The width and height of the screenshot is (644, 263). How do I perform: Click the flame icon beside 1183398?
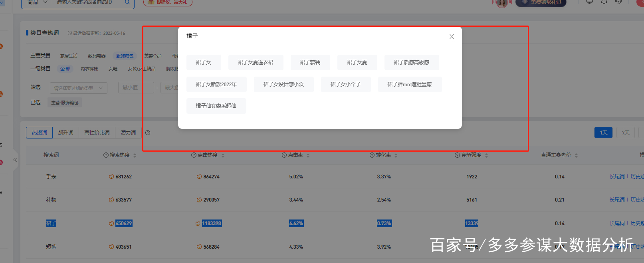[198, 223]
